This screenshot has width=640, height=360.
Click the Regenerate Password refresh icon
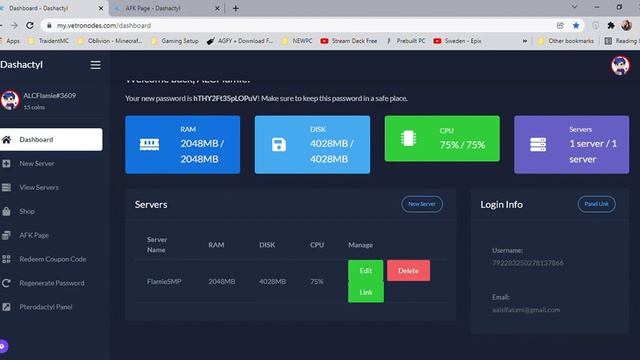pos(6,283)
